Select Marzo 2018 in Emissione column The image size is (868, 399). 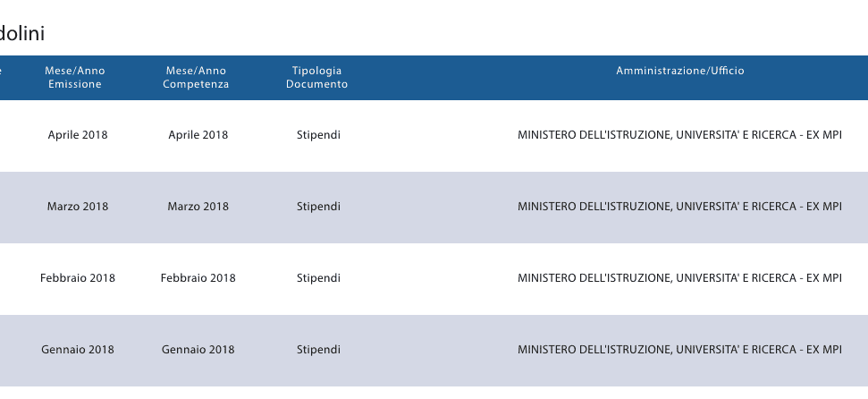[x=78, y=207]
